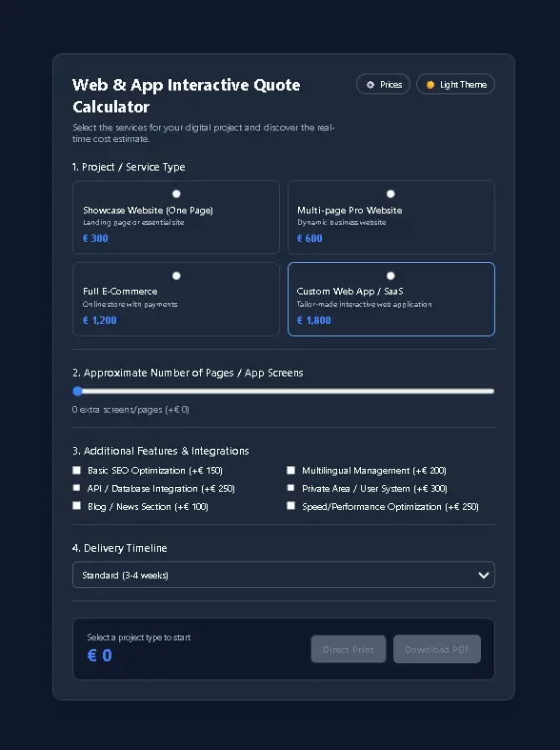Click the € 600 price text
This screenshot has width=560, height=750.
coord(310,238)
